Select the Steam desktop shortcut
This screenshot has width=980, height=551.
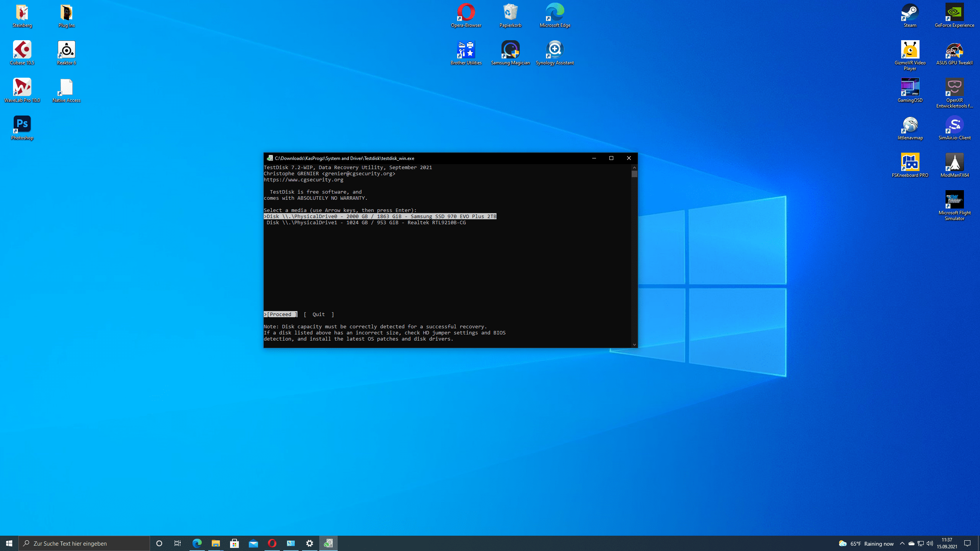point(910,16)
